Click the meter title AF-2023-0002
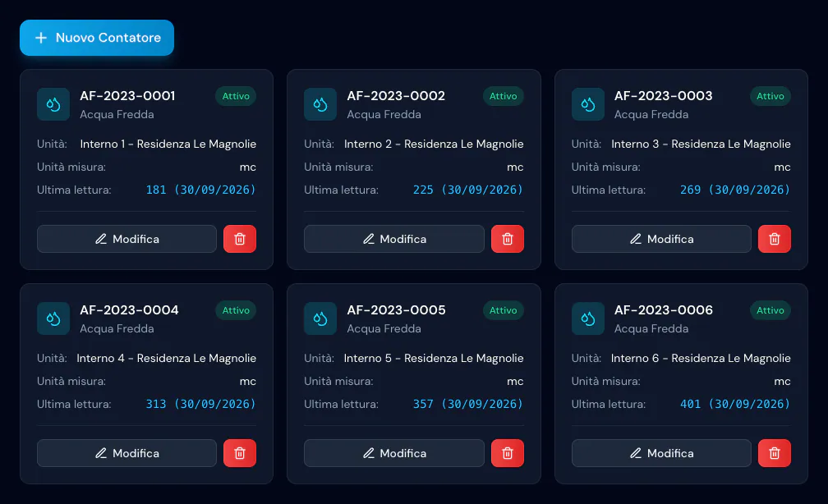 [396, 95]
